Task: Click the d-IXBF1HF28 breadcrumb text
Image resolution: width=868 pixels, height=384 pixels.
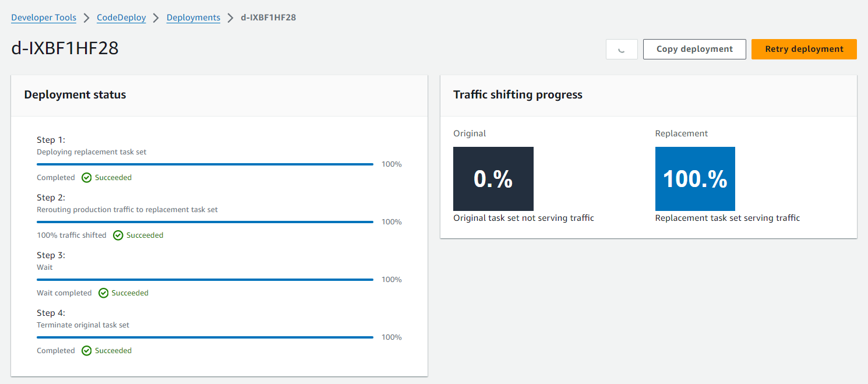Action: coord(269,17)
